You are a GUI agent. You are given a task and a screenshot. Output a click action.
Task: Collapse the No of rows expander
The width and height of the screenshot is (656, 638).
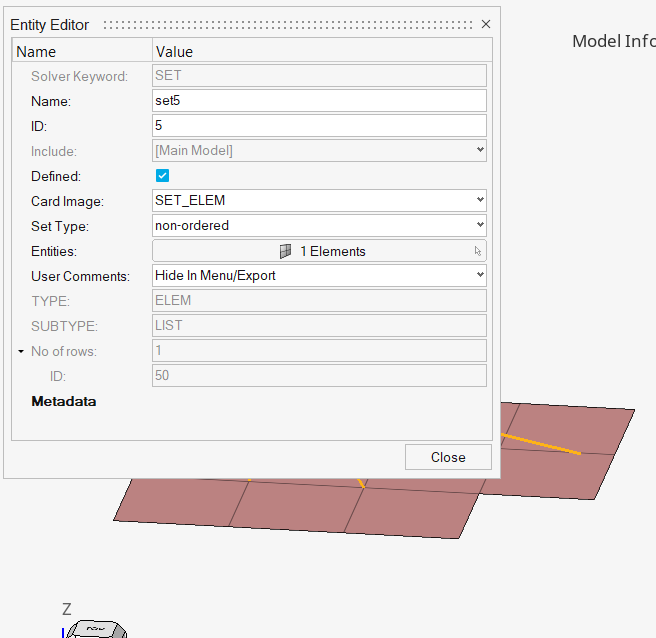[x=21, y=351]
